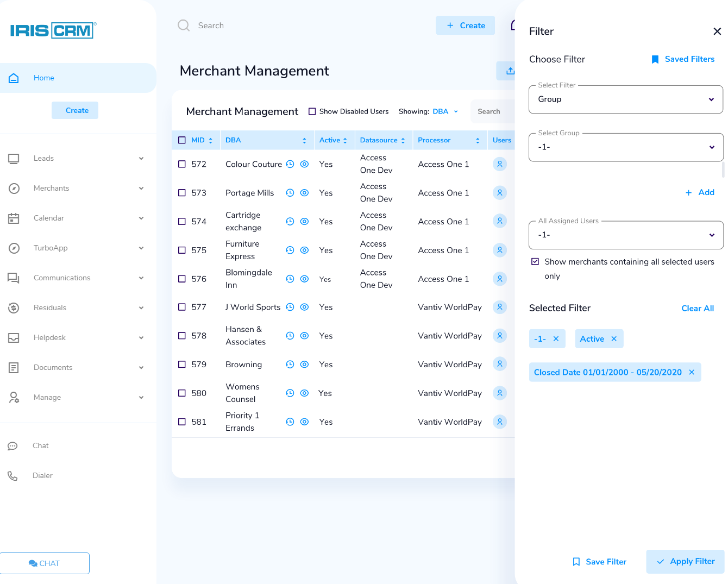The image size is (728, 584).
Task: View eye icon for Blomingdale Inn
Action: [x=305, y=279]
